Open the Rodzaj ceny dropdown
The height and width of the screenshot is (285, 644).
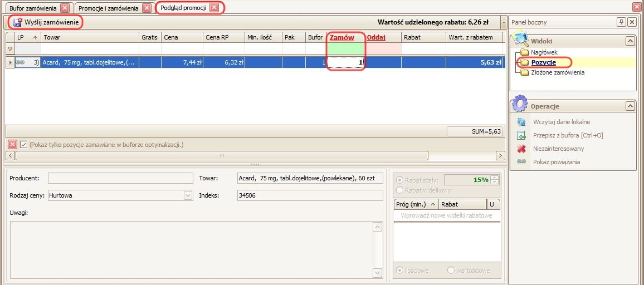[188, 195]
